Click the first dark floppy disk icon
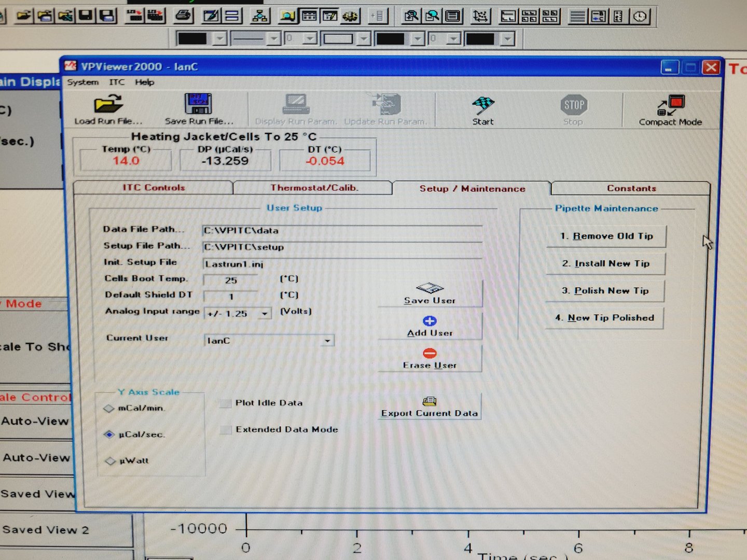This screenshot has height=560, width=747. tap(86, 16)
